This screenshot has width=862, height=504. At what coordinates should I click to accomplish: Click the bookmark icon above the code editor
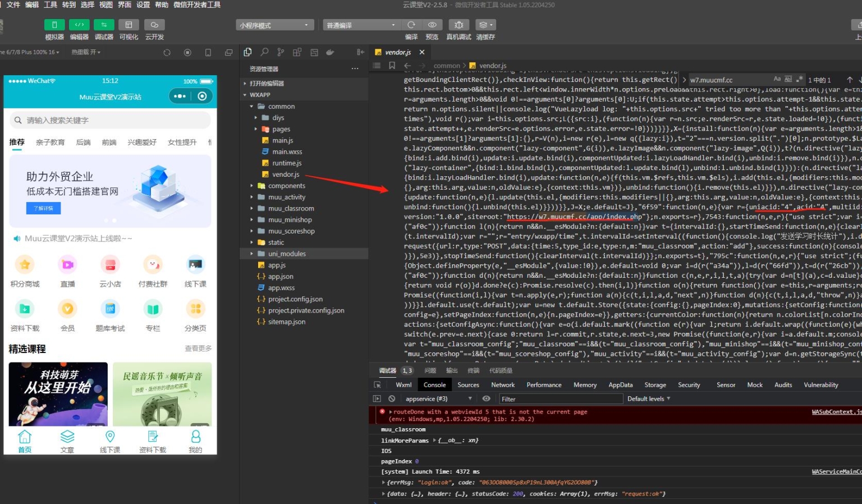[392, 66]
